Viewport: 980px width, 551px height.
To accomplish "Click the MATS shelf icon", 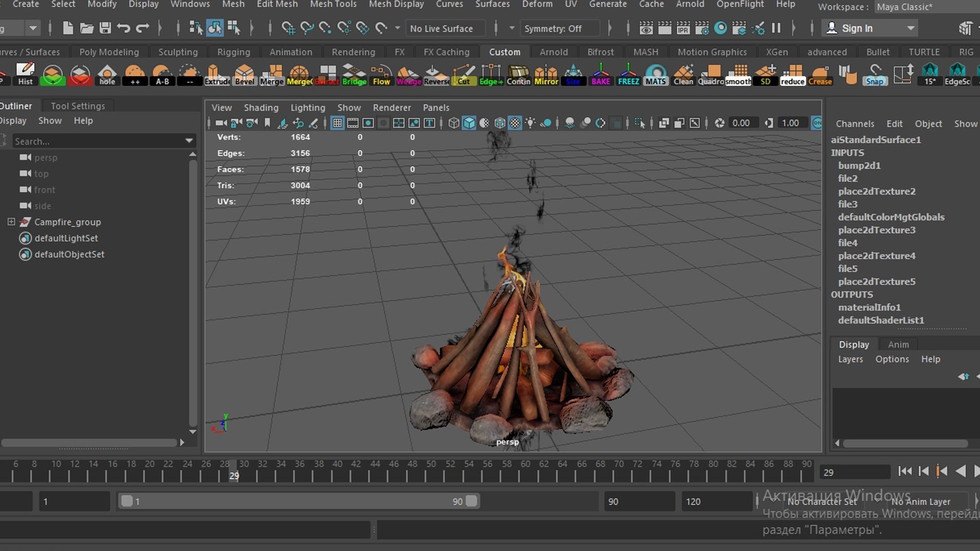I will coord(656,74).
